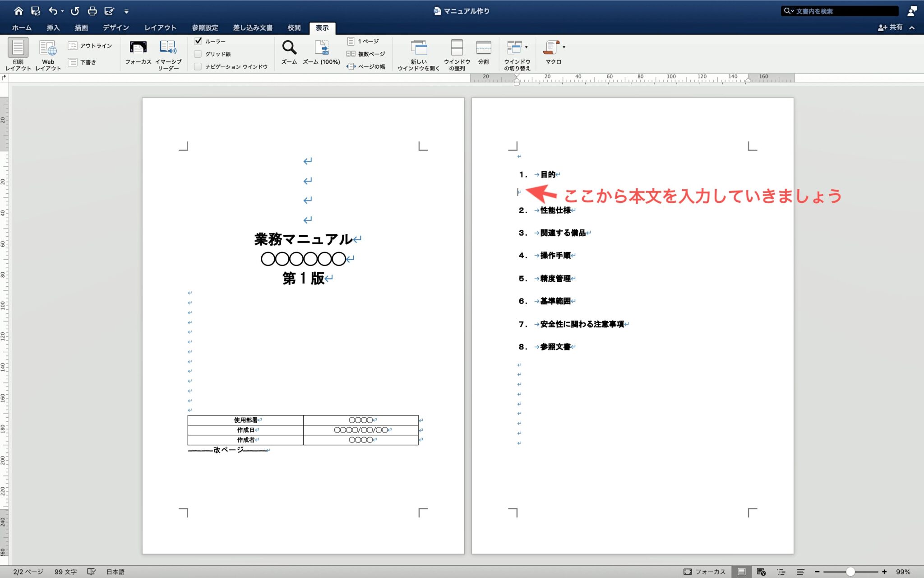Open the 挿入 ribbon tab
Viewport: 924px width, 578px height.
click(x=53, y=28)
